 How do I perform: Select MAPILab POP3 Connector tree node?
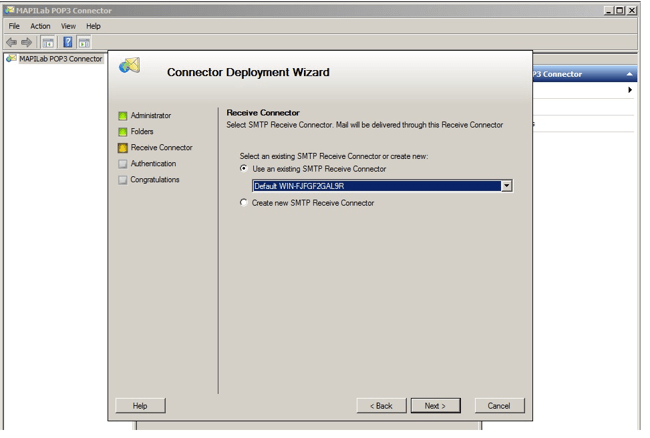pyautogui.click(x=61, y=59)
